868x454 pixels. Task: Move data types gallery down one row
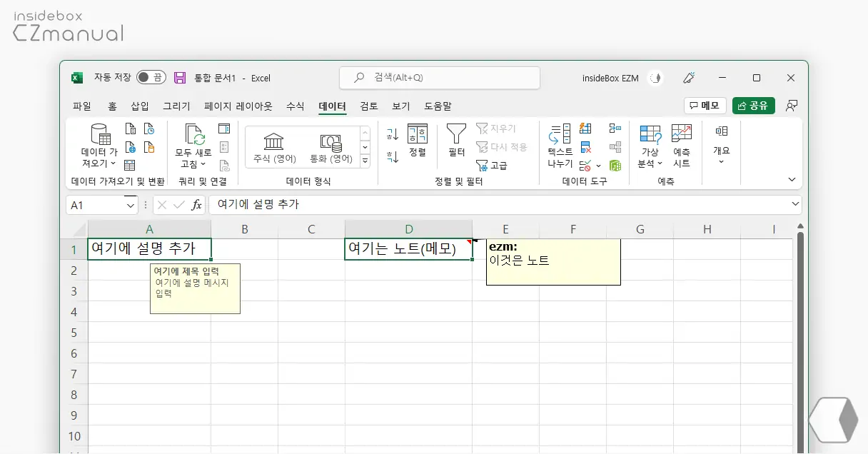tap(365, 147)
